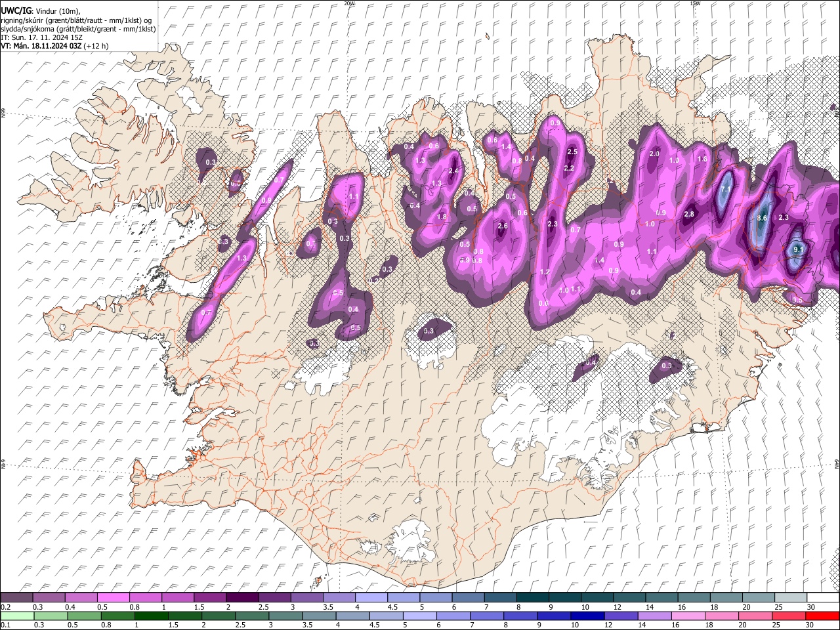This screenshot has width=840, height=630.
Task: Click the 9.1 precipitation value on the map
Action: tap(798, 250)
